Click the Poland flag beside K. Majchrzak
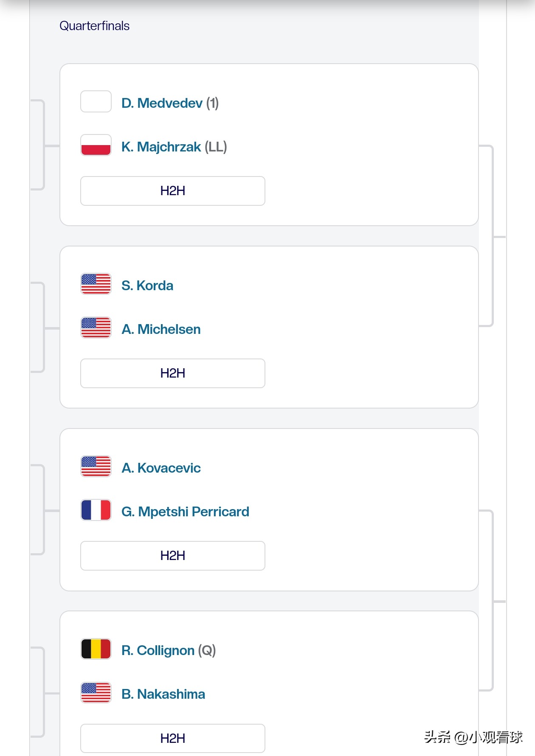This screenshot has height=756, width=535. 96,145
